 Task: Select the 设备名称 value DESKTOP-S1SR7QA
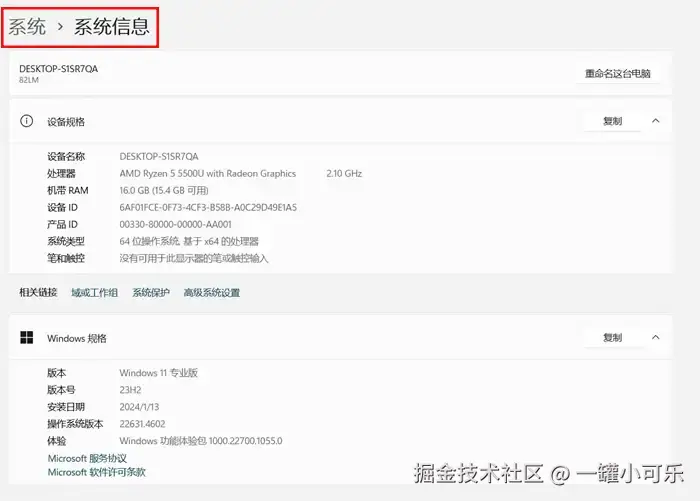[x=159, y=156]
